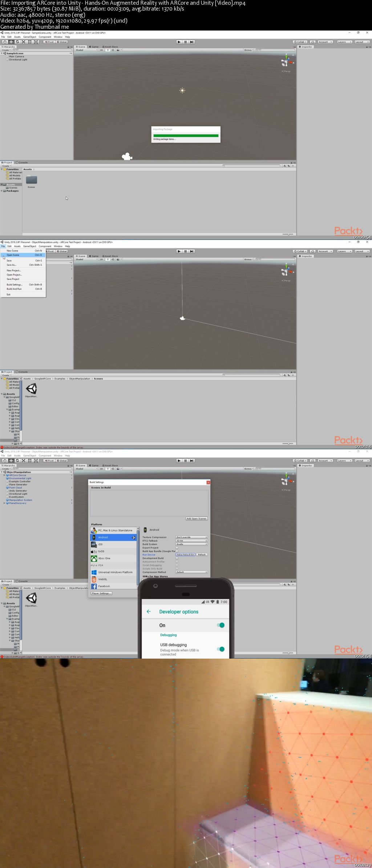Screen dimensions: 372x868
Task: Check the Build App Bundle checkbox
Action: (x=177, y=551)
